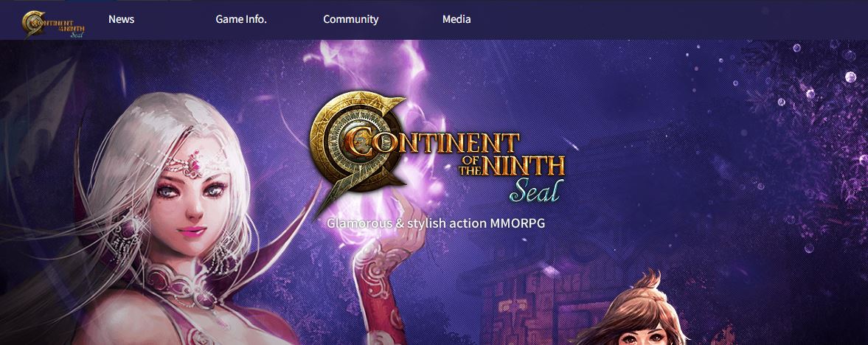Click the teal Seal script text in the banner

(x=536, y=190)
